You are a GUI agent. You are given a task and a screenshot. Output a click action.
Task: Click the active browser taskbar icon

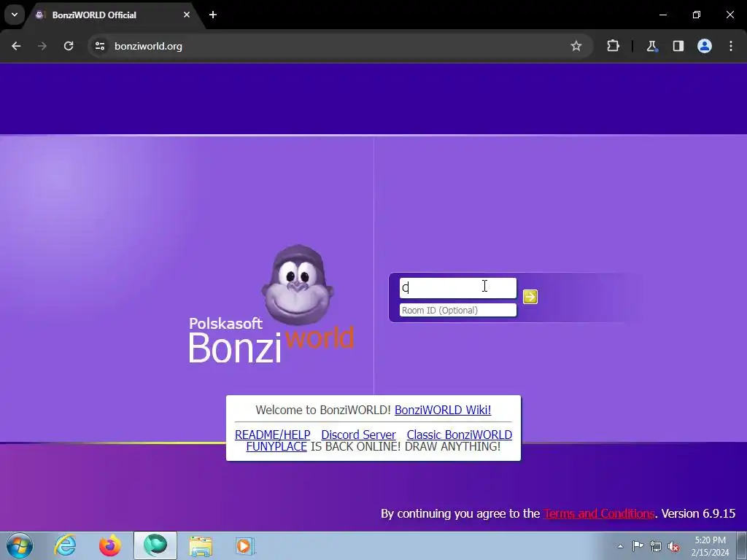pyautogui.click(x=155, y=545)
